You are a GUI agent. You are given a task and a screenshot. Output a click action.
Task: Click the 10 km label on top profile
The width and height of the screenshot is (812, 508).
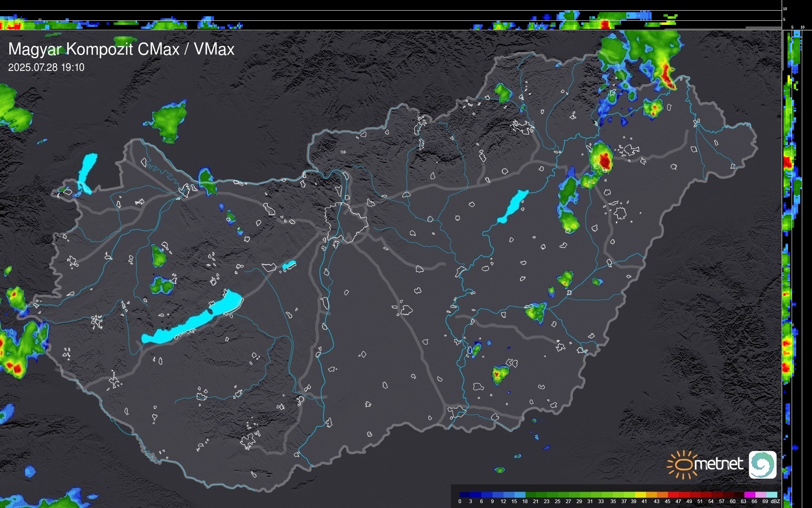[x=785, y=9]
